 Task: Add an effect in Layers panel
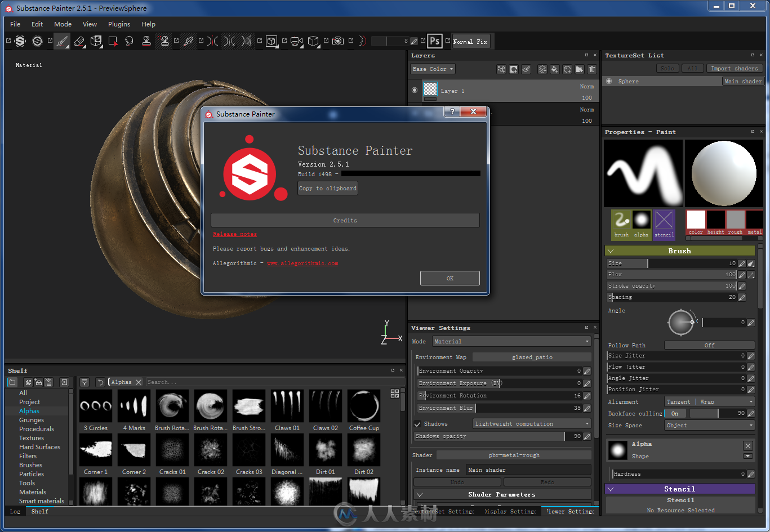pos(501,69)
